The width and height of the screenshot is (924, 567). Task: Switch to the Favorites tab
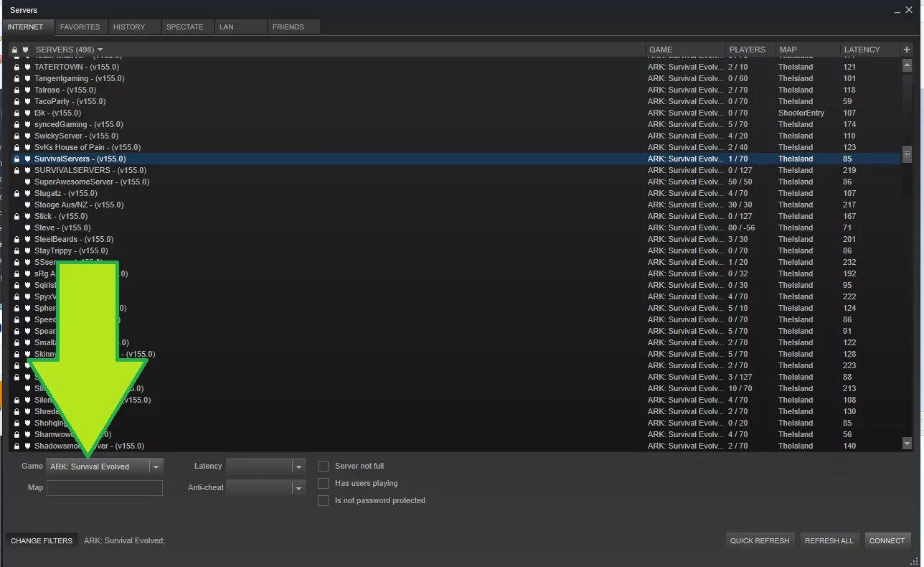click(80, 27)
